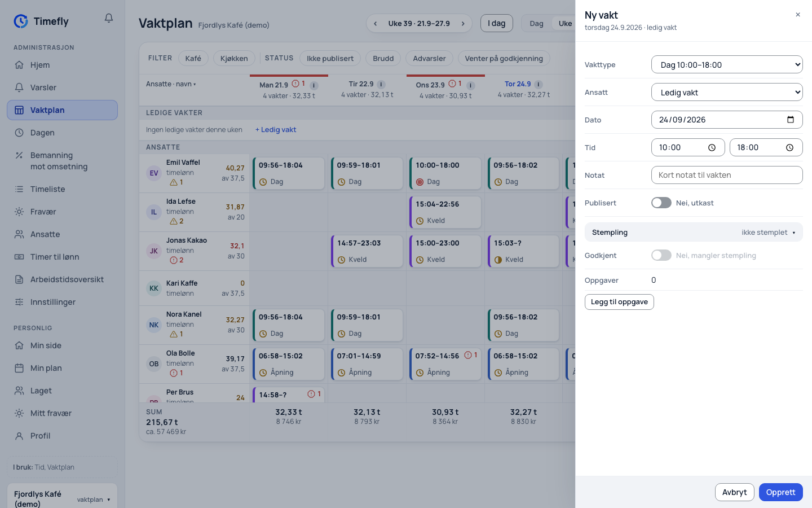Image resolution: width=812 pixels, height=508 pixels.
Task: Click the Opprett button
Action: 781,492
